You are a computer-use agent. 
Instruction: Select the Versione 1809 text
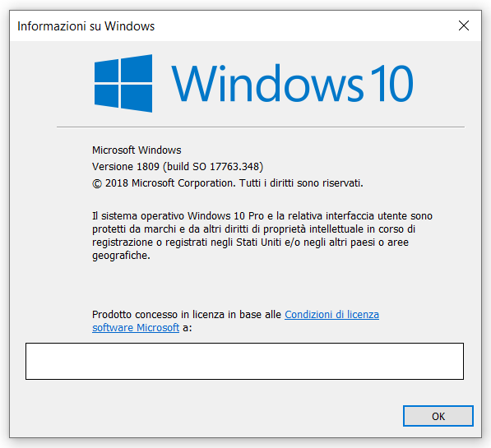126,167
